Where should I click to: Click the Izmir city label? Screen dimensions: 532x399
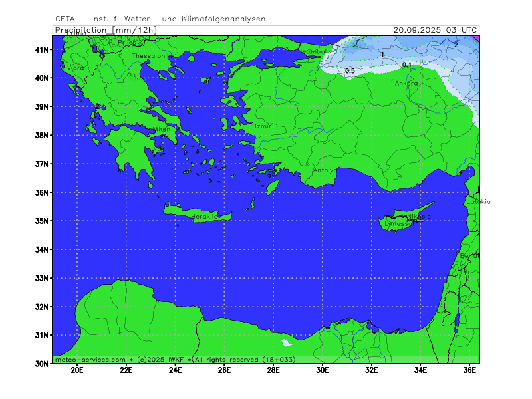click(x=263, y=126)
